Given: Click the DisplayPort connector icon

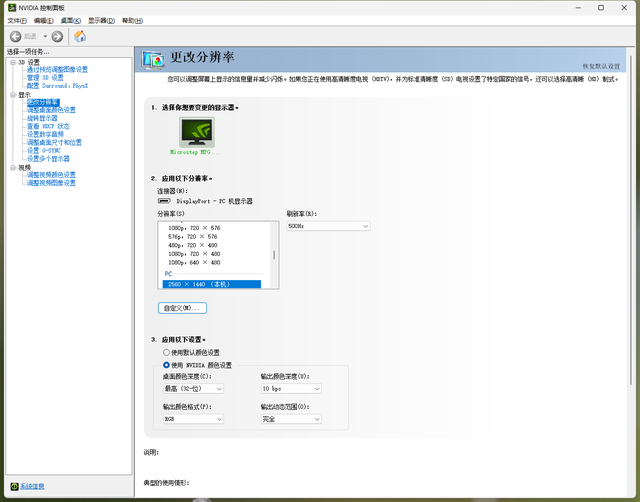Looking at the screenshot, I should tap(164, 201).
